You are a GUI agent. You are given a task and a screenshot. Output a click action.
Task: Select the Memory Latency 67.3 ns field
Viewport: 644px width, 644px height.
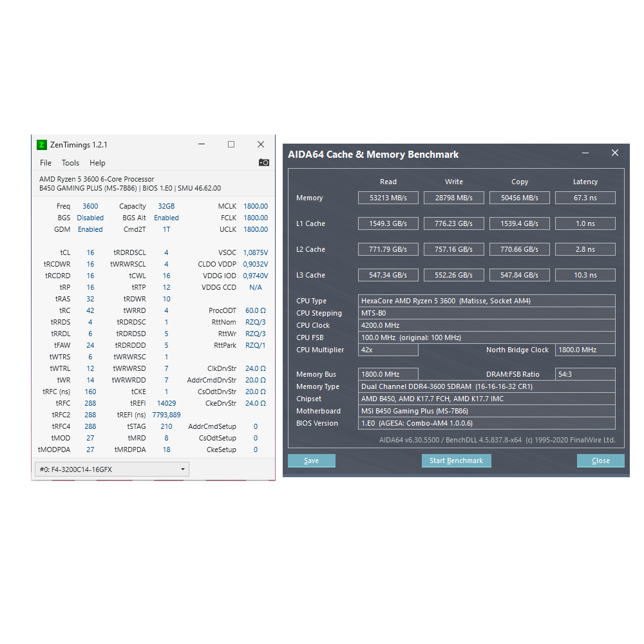tap(585, 198)
